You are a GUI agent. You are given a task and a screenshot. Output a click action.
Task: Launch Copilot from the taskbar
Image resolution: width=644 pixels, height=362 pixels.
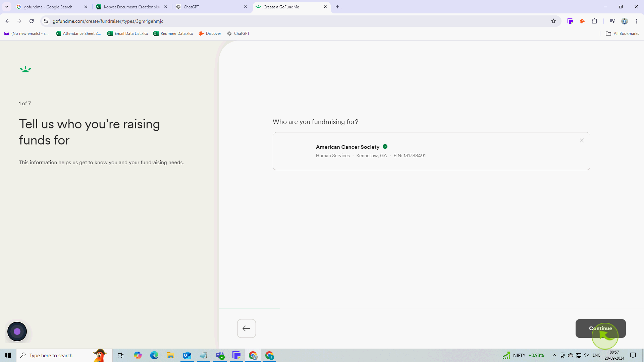[x=138, y=355]
